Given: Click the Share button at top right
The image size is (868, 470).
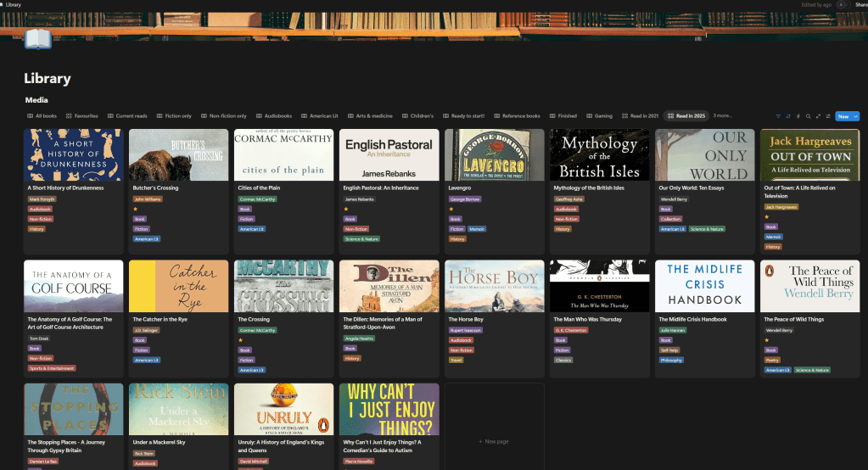Looking at the screenshot, I should coord(860,4).
